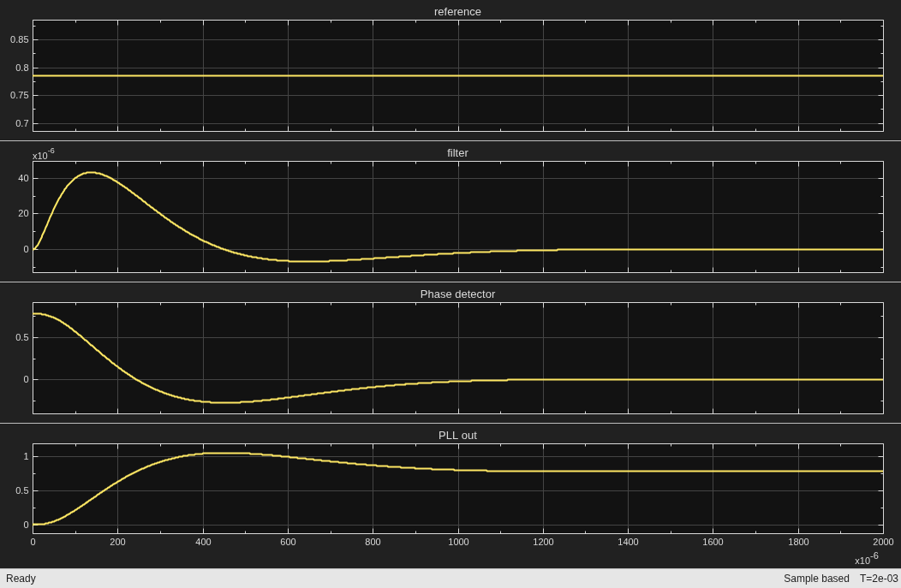
Task: Click the "Phase detector" plot title
Action: click(457, 294)
